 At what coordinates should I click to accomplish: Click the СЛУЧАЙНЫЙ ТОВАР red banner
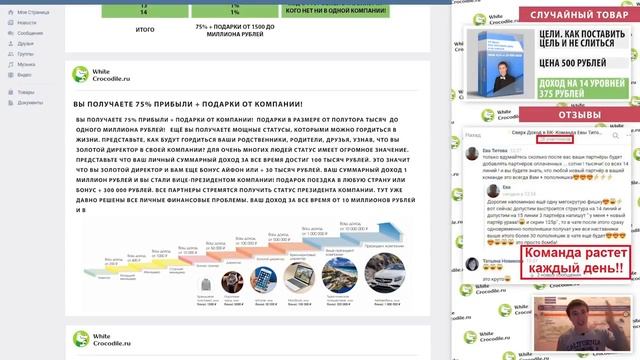coord(579,15)
